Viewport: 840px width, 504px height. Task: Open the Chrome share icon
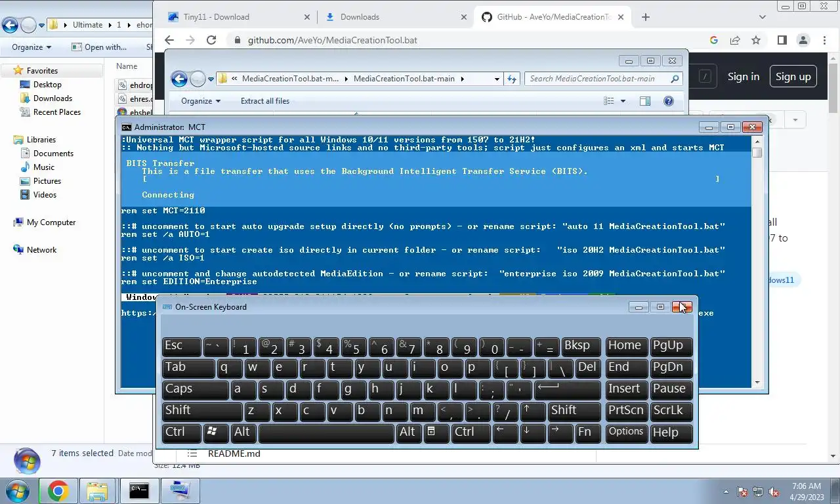pyautogui.click(x=735, y=40)
